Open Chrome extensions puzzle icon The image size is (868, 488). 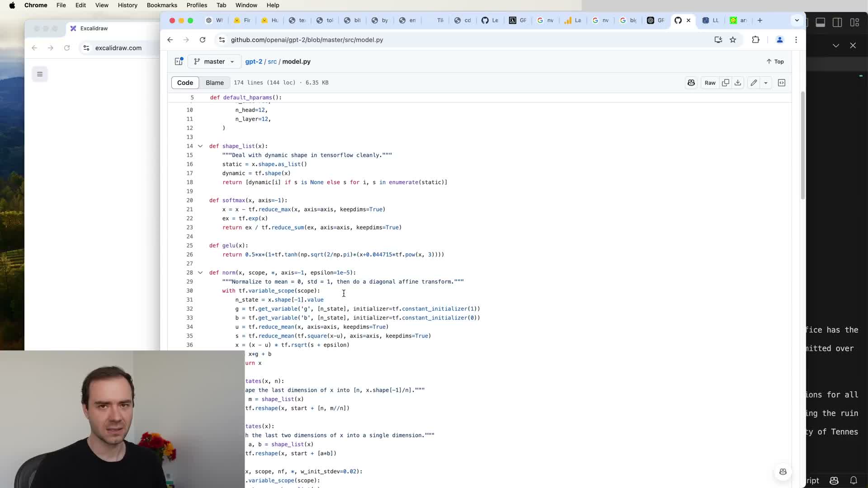click(x=755, y=40)
